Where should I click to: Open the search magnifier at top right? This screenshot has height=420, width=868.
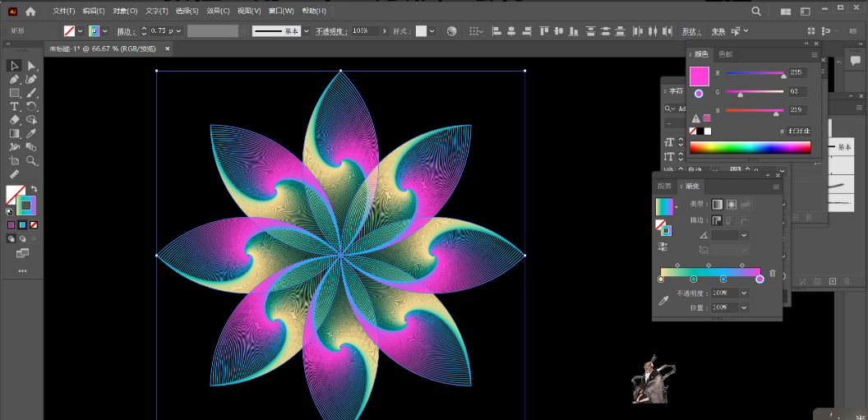[756, 12]
